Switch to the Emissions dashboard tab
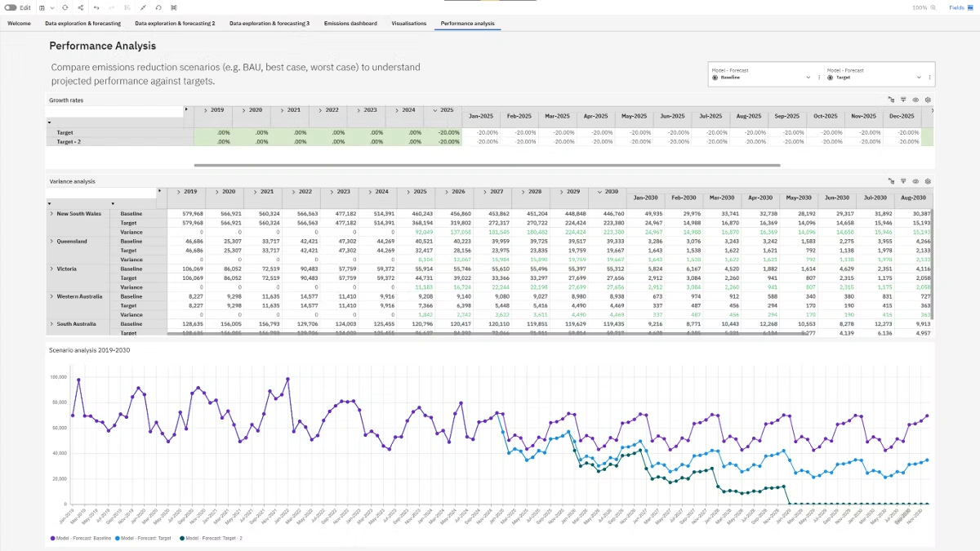The width and height of the screenshot is (980, 551). (x=350, y=24)
